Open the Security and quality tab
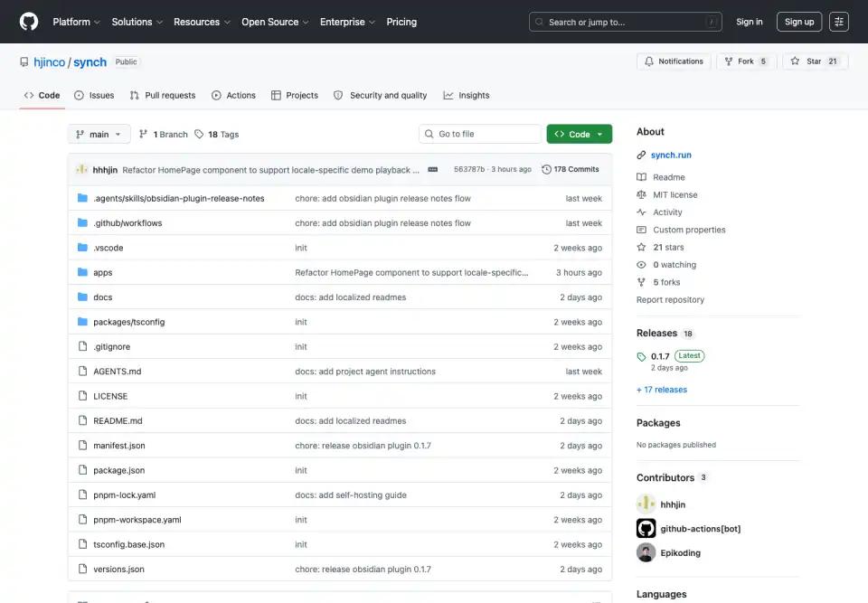 [381, 95]
